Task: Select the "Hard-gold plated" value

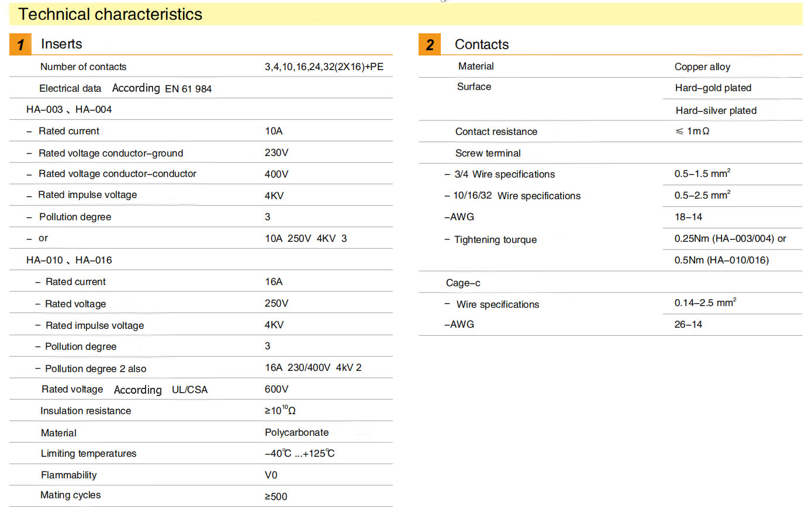Action: pyautogui.click(x=713, y=88)
